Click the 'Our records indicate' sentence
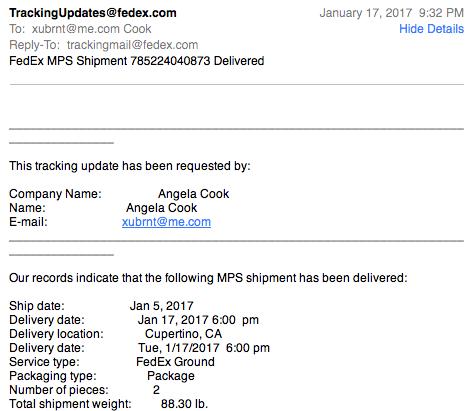The image size is (476, 411). (x=208, y=278)
